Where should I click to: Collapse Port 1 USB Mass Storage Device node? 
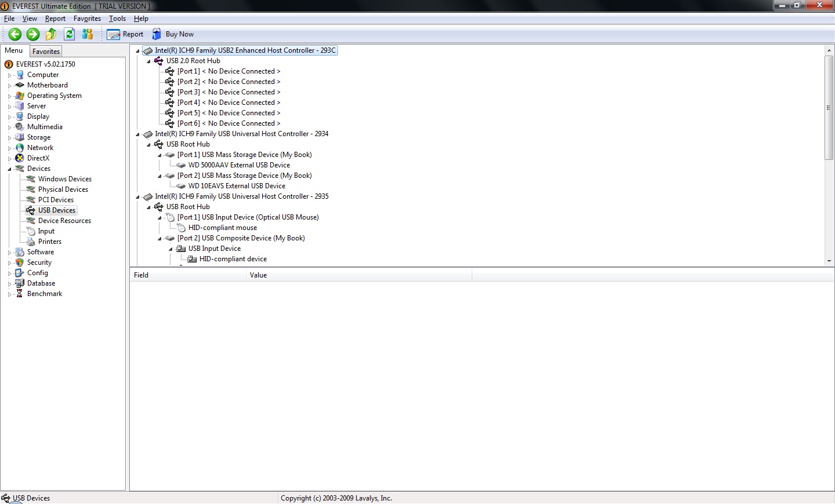coord(159,155)
